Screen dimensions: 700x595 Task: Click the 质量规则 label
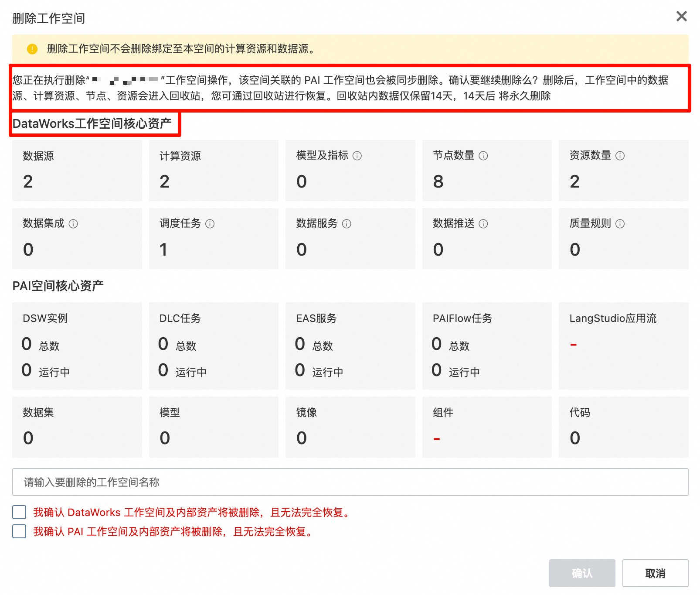(x=590, y=223)
